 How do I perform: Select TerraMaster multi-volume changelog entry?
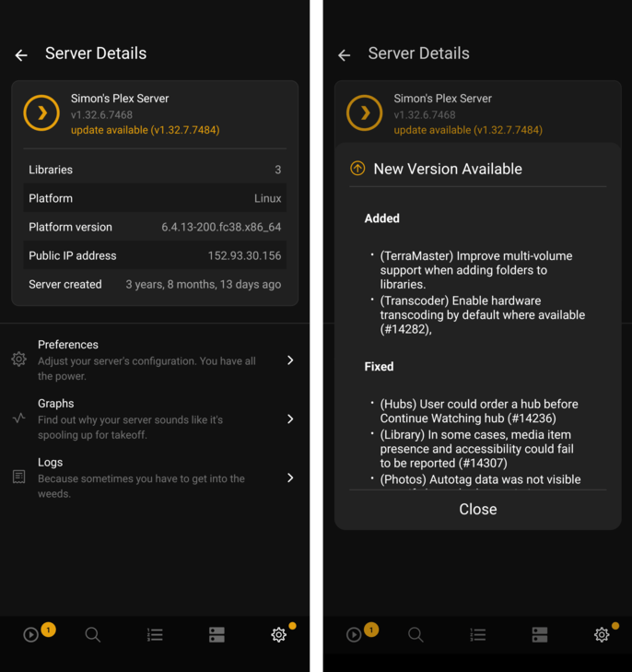click(x=476, y=270)
